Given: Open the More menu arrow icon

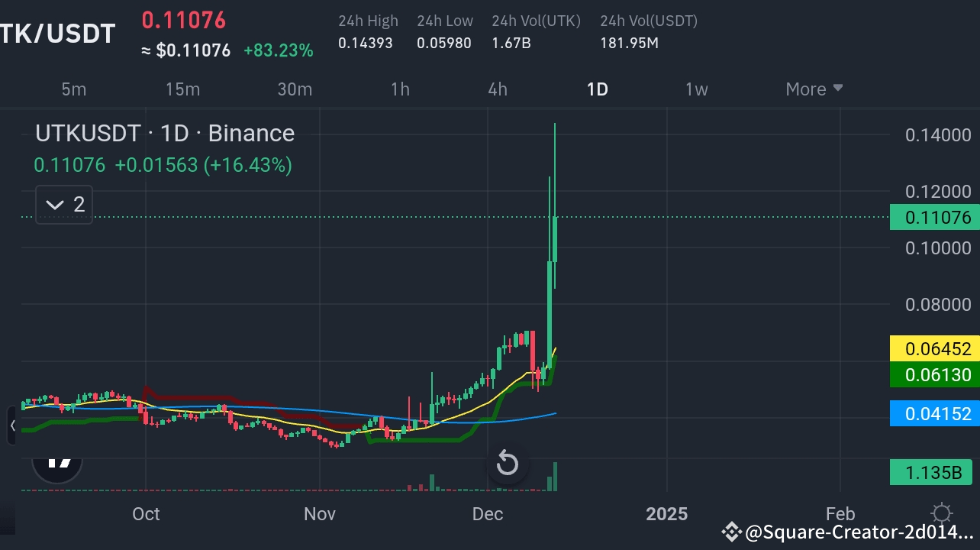Looking at the screenshot, I should [838, 89].
